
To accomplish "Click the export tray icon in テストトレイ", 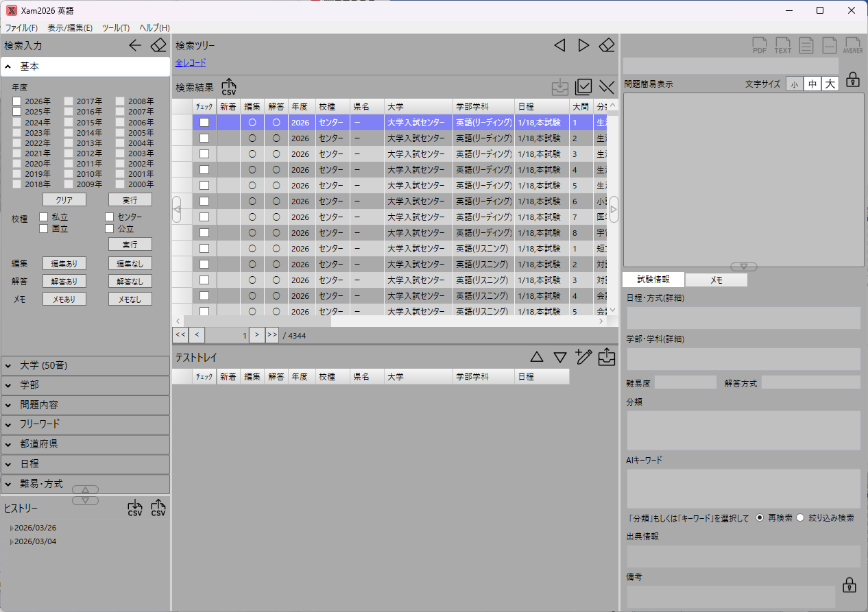I will tap(607, 356).
